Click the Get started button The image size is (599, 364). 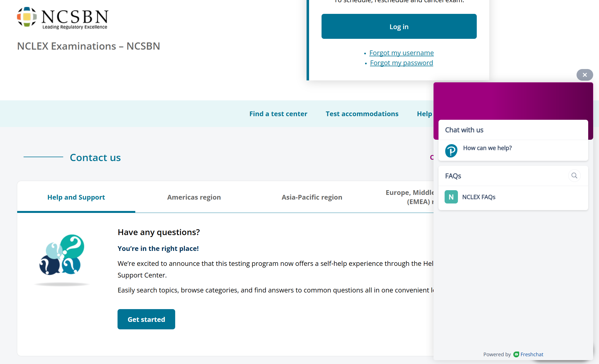pyautogui.click(x=146, y=319)
